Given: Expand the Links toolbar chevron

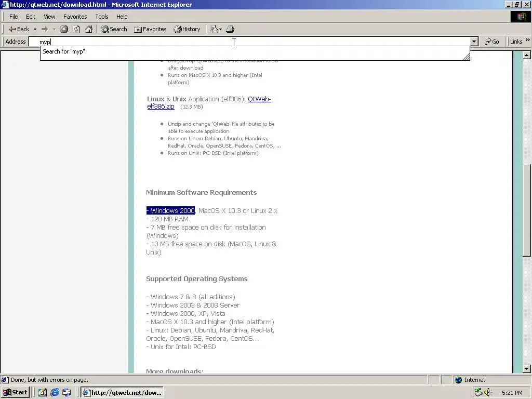Looking at the screenshot, I should coord(528,40).
